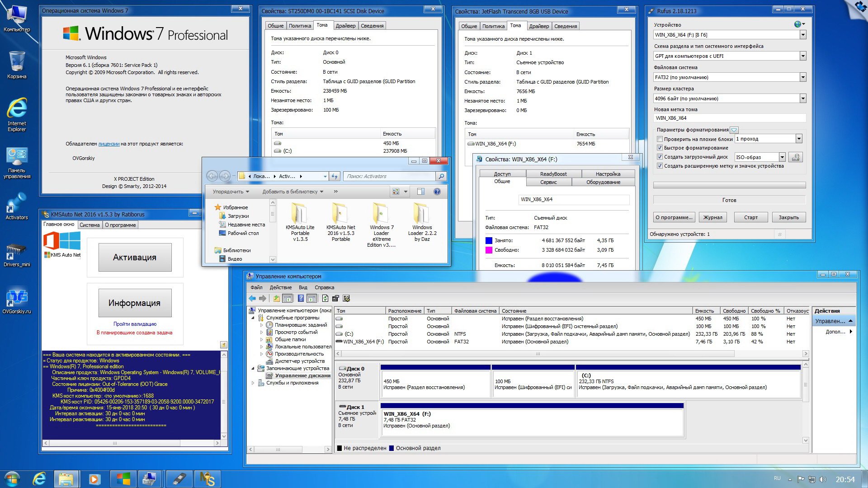Click the Control Panel desktop icon
The height and width of the screenshot is (488, 868).
click(x=17, y=163)
